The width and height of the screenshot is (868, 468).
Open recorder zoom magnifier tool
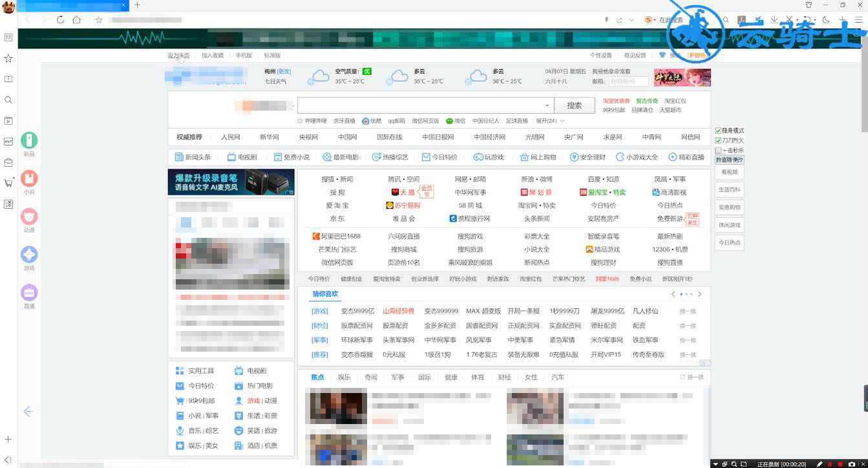pyautogui.click(x=735, y=464)
